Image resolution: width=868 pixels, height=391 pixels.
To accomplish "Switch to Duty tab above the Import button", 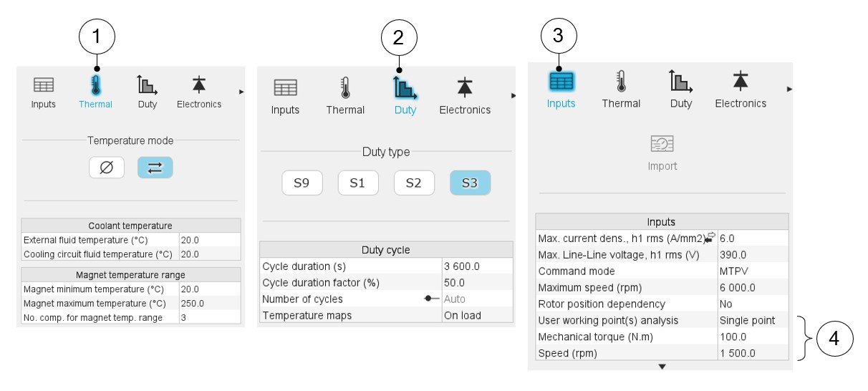I will tap(680, 81).
